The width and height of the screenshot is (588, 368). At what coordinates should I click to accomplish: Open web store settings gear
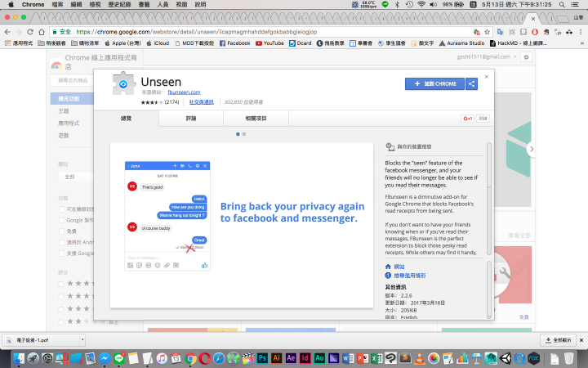(x=526, y=57)
